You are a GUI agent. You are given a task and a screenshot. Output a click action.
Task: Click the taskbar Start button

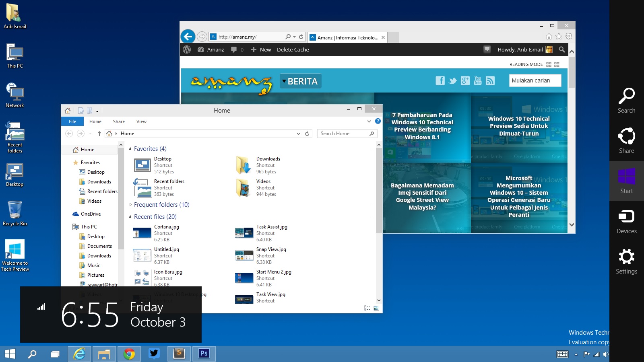(10, 354)
